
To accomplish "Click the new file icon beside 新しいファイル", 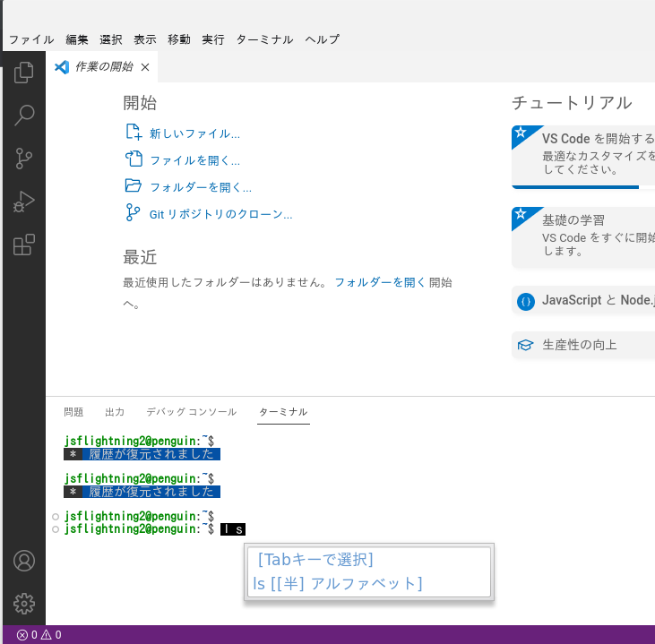I will (134, 132).
